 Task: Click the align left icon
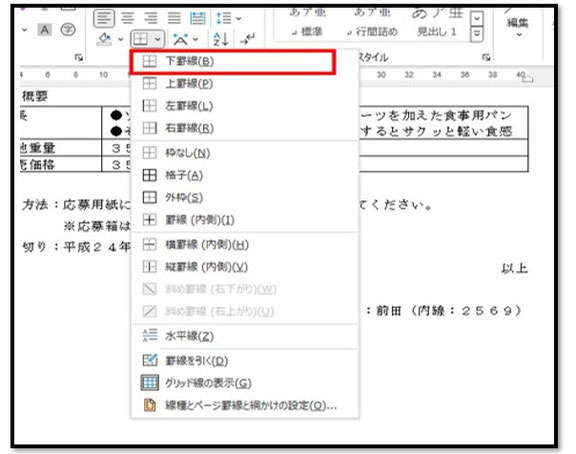point(104,18)
